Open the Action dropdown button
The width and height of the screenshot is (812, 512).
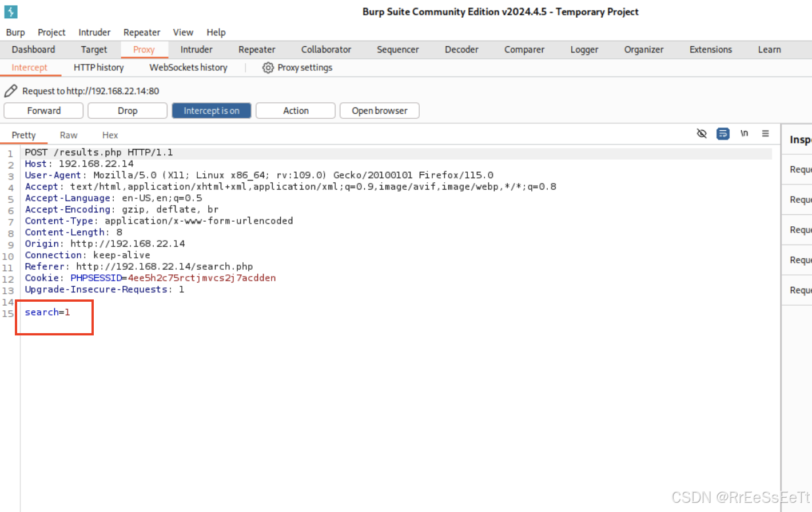[x=296, y=111]
